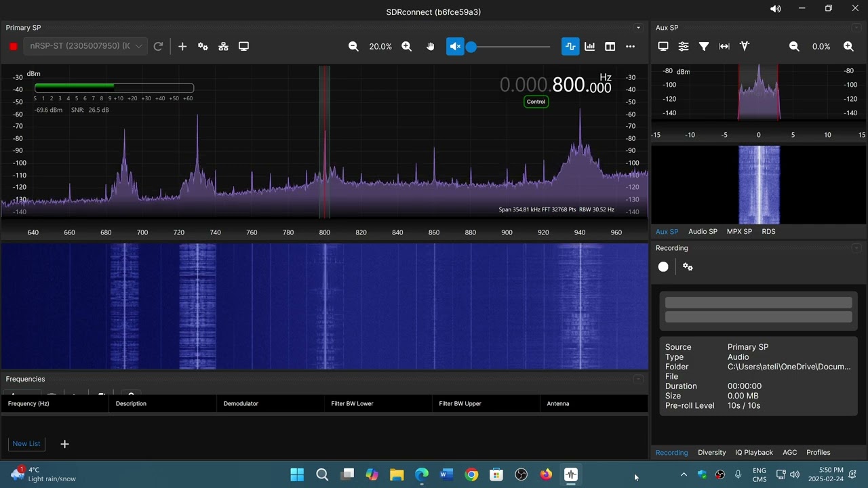Screen dimensions: 868x488
Task: Stop the SDR device with the red button
Action: pyautogui.click(x=13, y=46)
